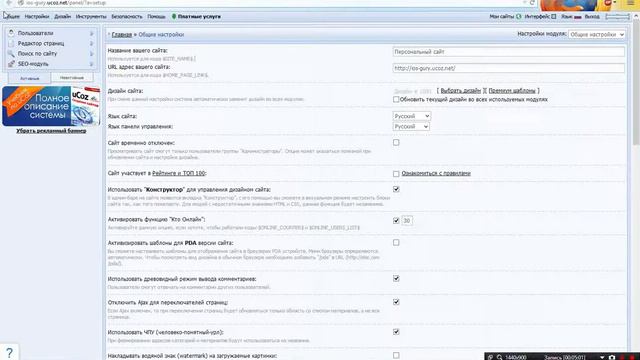Click the browser back arrow
The width and height of the screenshot is (640, 360).
9,2
